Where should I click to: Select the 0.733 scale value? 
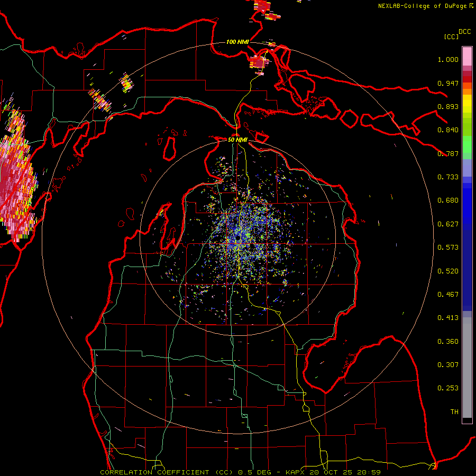click(x=448, y=177)
